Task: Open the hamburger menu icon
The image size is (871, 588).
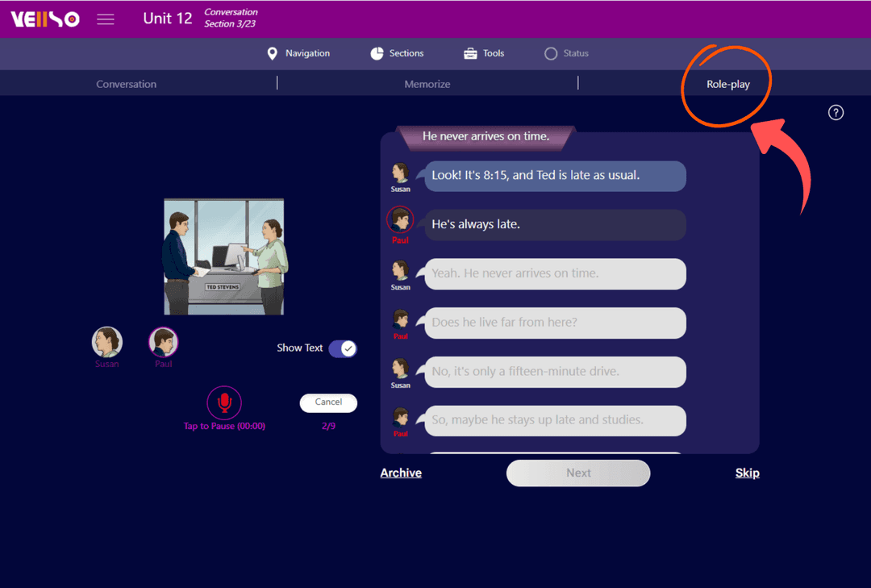Action: click(x=106, y=19)
